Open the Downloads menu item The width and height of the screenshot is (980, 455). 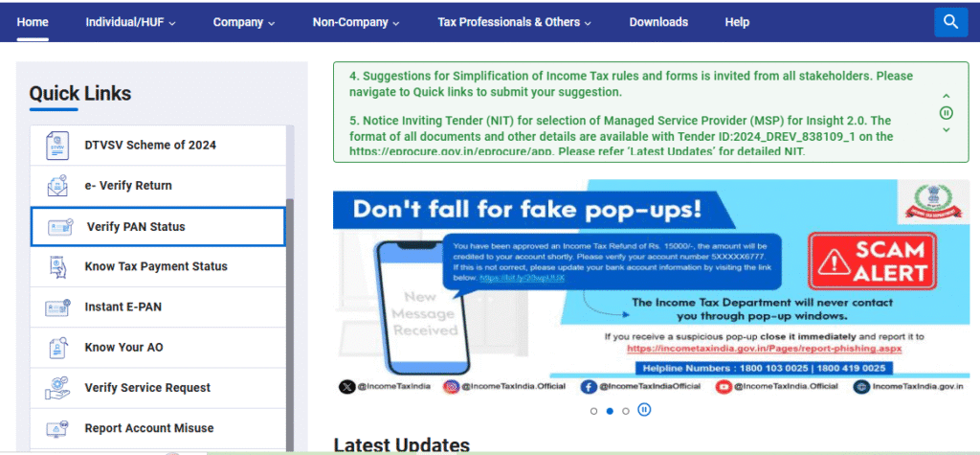pyautogui.click(x=658, y=22)
